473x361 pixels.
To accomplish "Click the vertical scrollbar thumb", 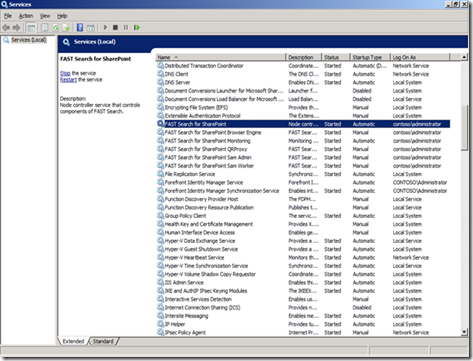I will (x=464, y=128).
